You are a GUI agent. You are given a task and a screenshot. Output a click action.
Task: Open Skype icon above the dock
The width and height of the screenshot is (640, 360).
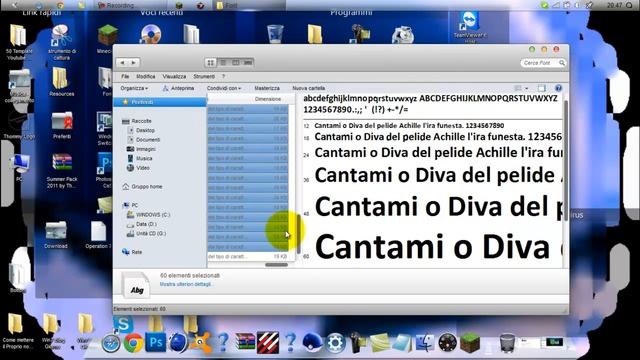pyautogui.click(x=123, y=324)
